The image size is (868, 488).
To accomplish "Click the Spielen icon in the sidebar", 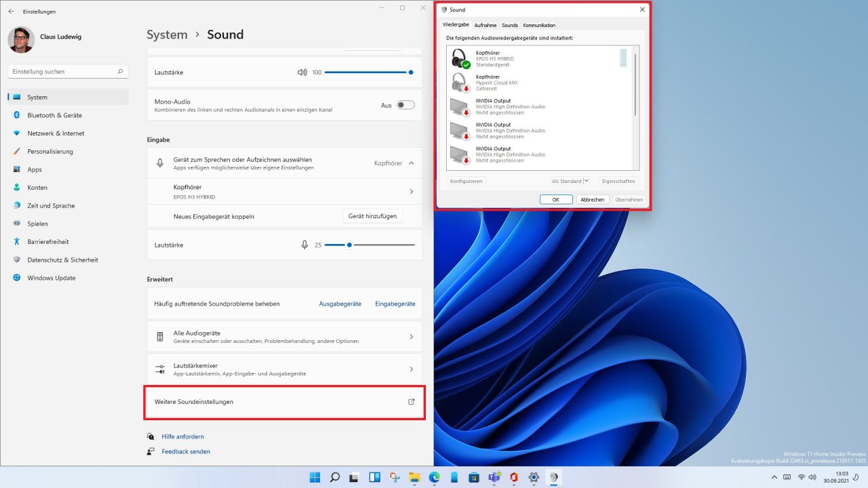I will pyautogui.click(x=17, y=224).
